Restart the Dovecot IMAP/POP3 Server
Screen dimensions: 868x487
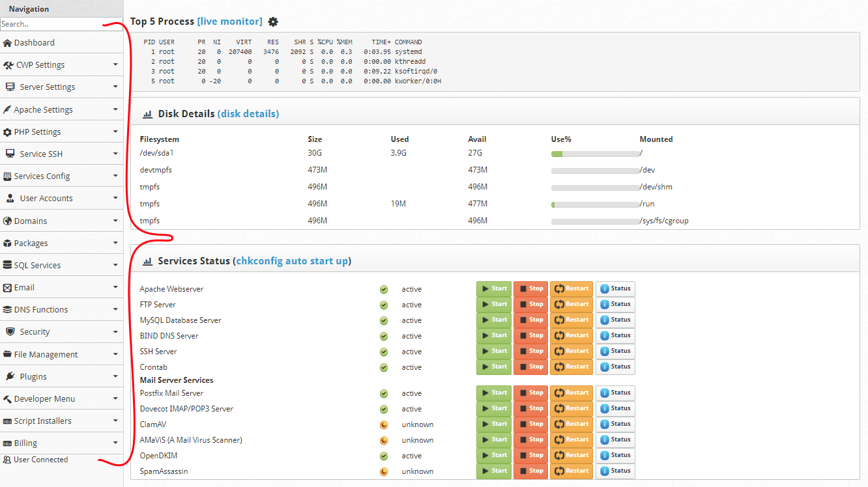pos(571,409)
